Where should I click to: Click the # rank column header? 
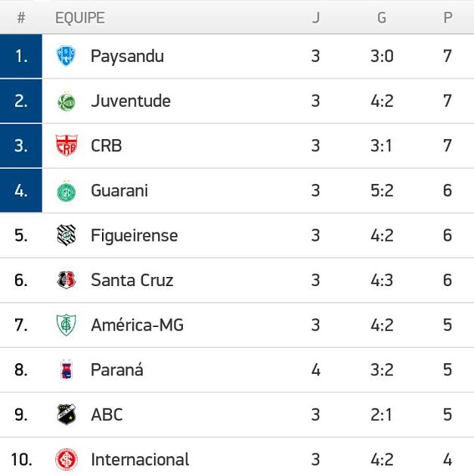click(x=21, y=17)
